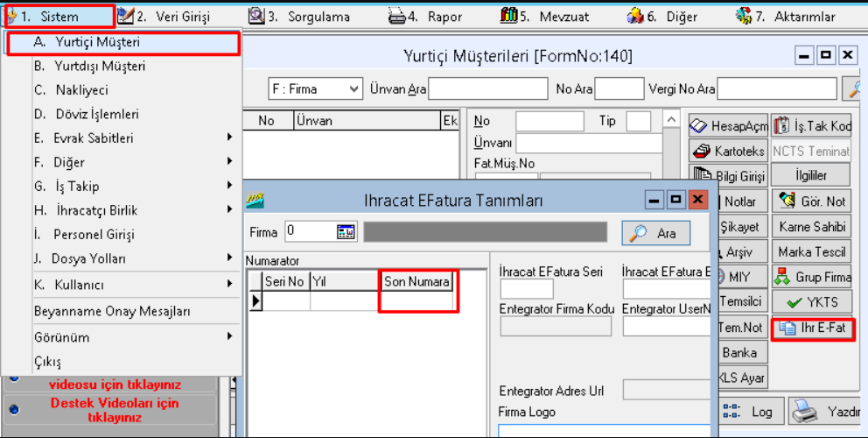The image size is (868, 438).
Task: Click the Gör. Not button
Action: click(811, 201)
